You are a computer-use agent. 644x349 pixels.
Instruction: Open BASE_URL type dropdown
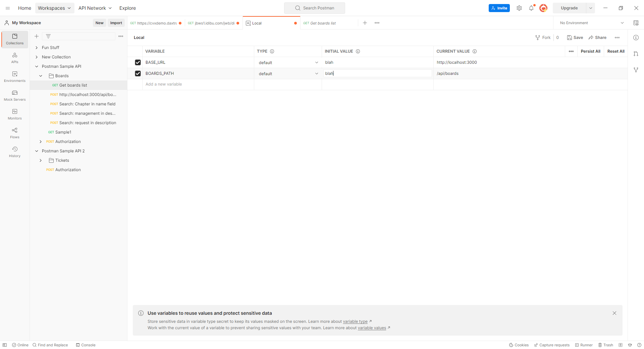pos(288,63)
